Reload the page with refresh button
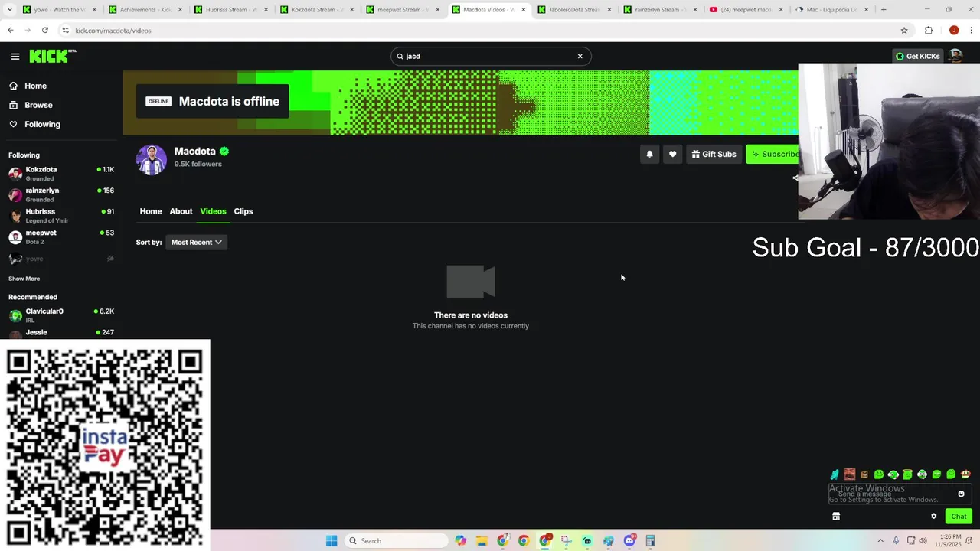980x551 pixels. point(45,30)
